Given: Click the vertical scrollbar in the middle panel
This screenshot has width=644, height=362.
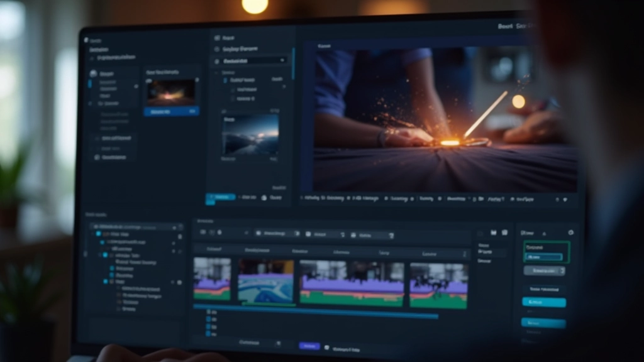Looking at the screenshot, I should (x=293, y=63).
